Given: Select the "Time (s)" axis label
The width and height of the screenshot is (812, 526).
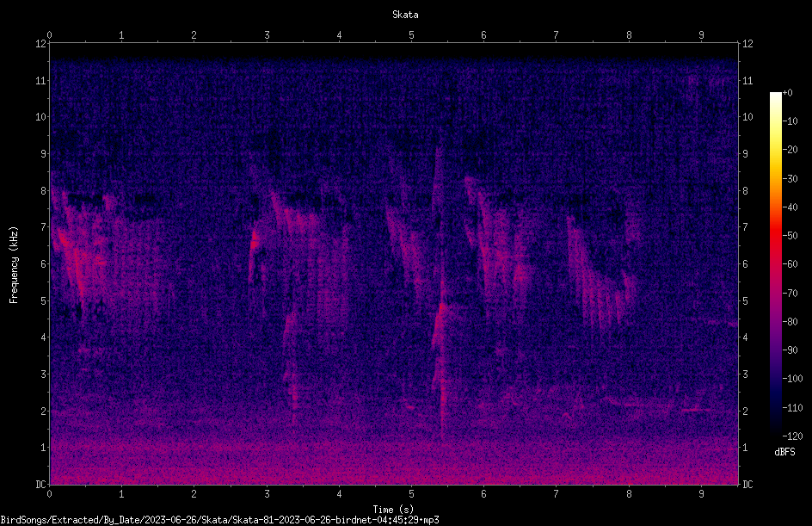Looking at the screenshot, I should 393,510.
